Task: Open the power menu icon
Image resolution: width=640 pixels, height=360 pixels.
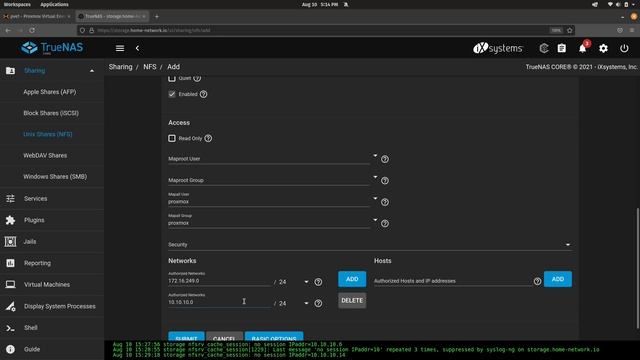Action: (x=624, y=48)
